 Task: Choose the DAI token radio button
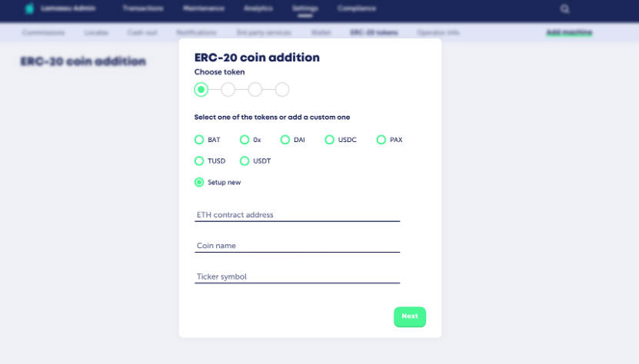(x=285, y=140)
